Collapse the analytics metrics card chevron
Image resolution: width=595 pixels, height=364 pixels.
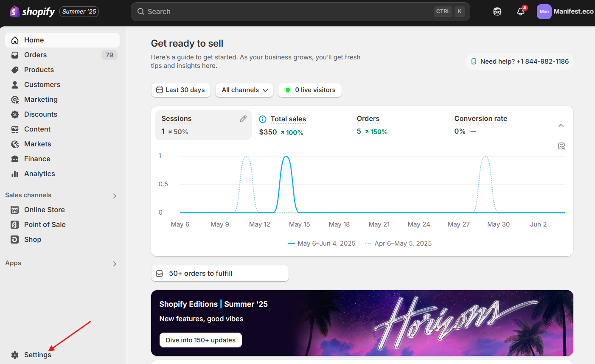click(x=561, y=126)
